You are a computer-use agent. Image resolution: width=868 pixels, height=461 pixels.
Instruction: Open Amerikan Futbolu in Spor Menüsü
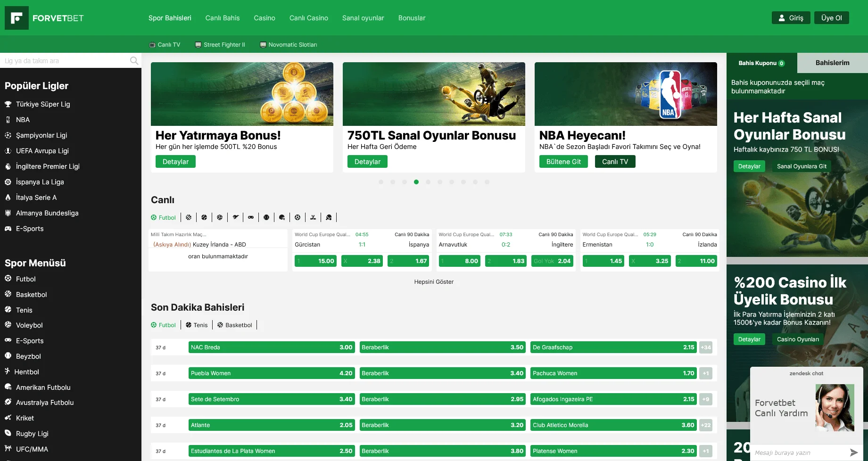point(43,387)
